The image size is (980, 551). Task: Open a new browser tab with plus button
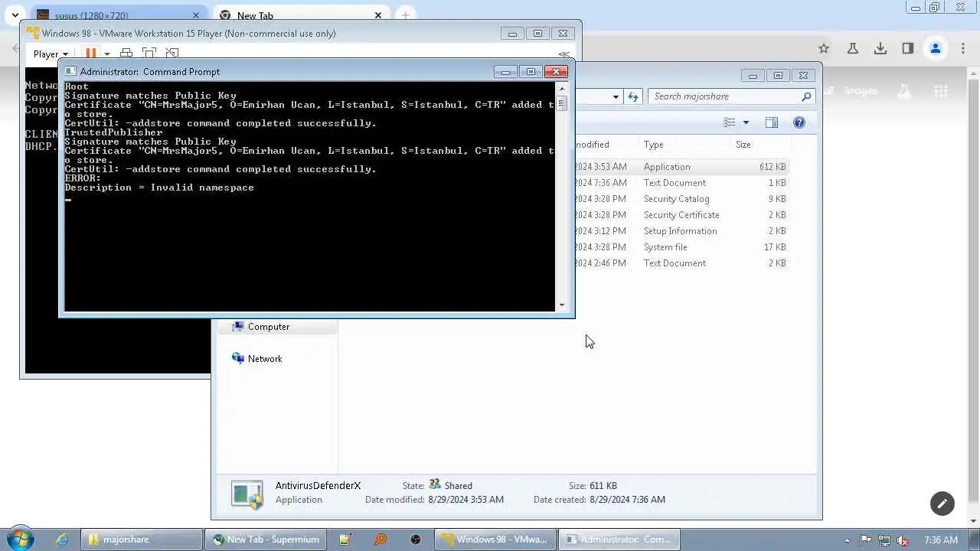click(x=406, y=15)
